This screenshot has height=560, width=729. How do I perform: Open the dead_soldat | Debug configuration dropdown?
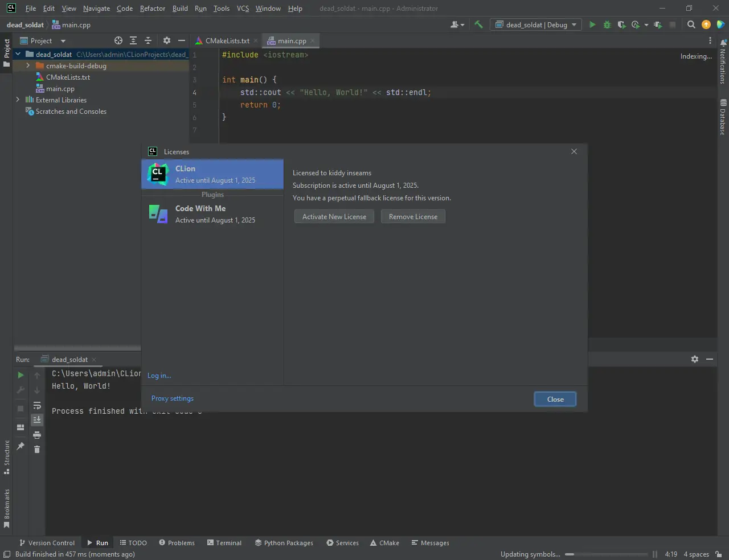click(x=536, y=24)
